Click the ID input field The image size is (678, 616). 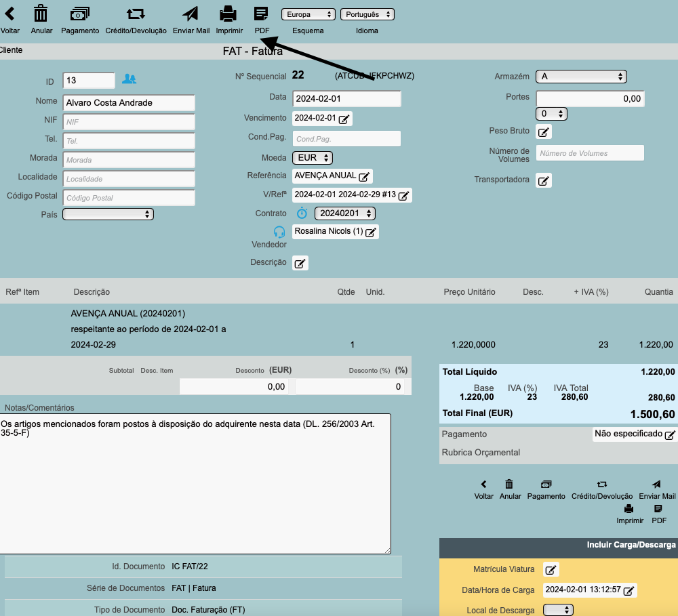[x=89, y=81]
